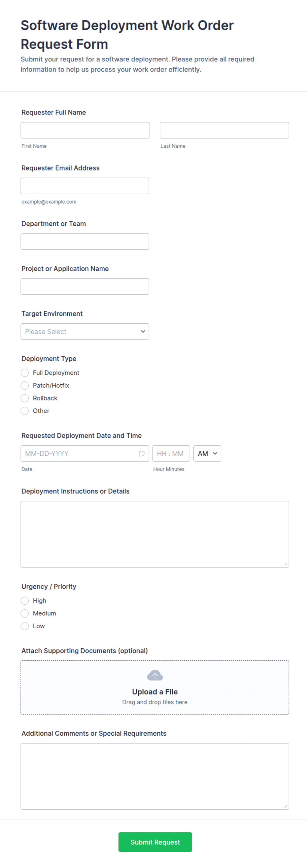Click the MM-DD-YYYY date field
307x868 pixels.
(x=85, y=454)
